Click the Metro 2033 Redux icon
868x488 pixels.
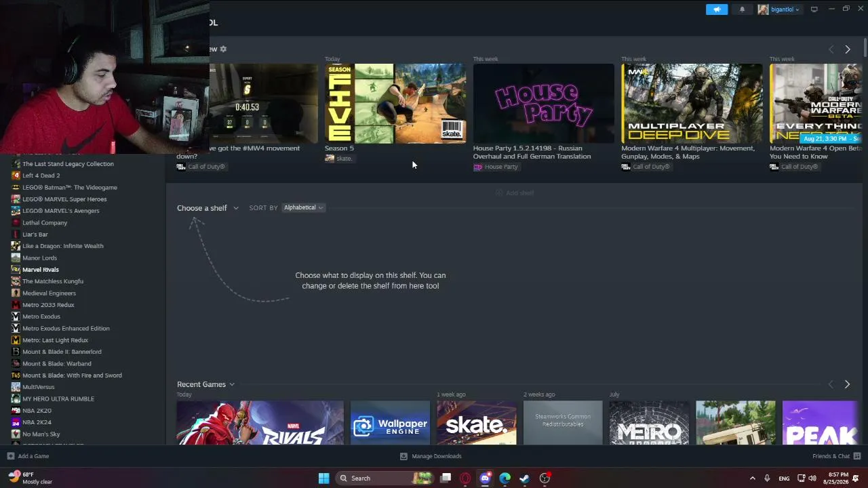[x=16, y=305]
